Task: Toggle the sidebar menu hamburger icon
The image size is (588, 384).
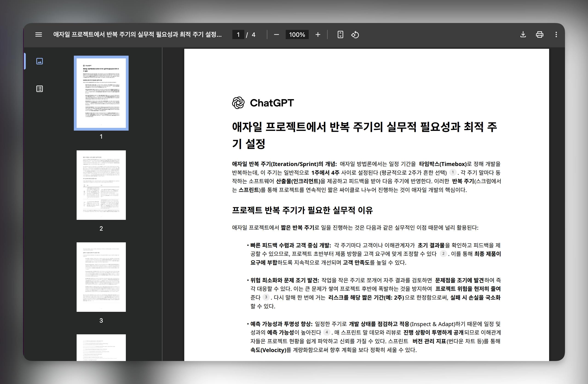Action: (x=39, y=34)
